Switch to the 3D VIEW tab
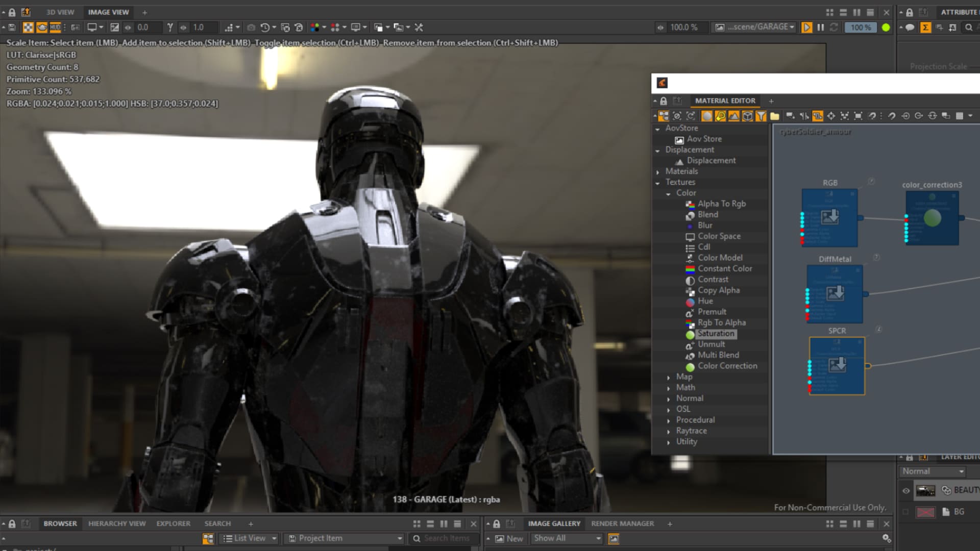The image size is (980, 551). point(60,12)
